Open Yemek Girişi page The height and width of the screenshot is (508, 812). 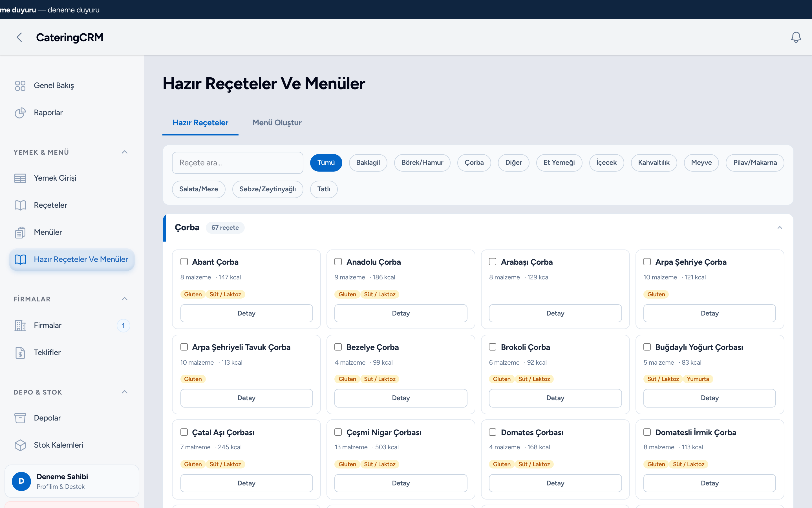click(x=72, y=178)
